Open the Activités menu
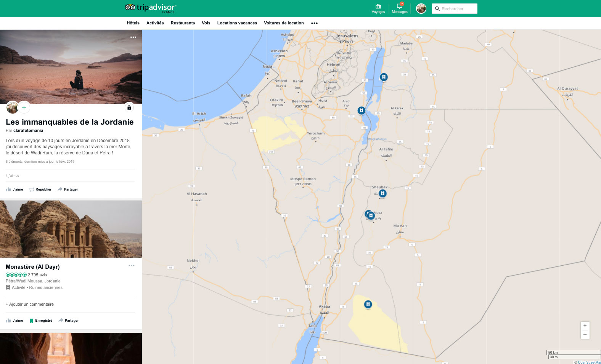601x364 pixels. click(x=155, y=23)
